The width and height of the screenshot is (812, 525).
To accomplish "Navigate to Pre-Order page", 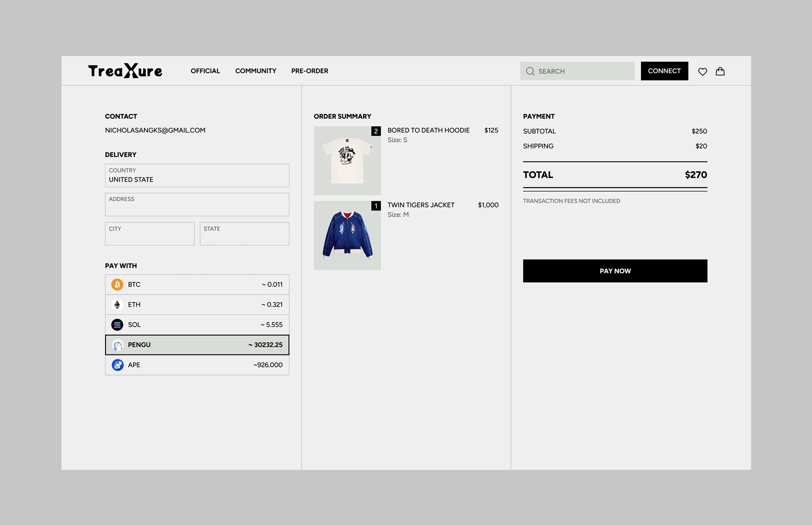I will coord(309,71).
